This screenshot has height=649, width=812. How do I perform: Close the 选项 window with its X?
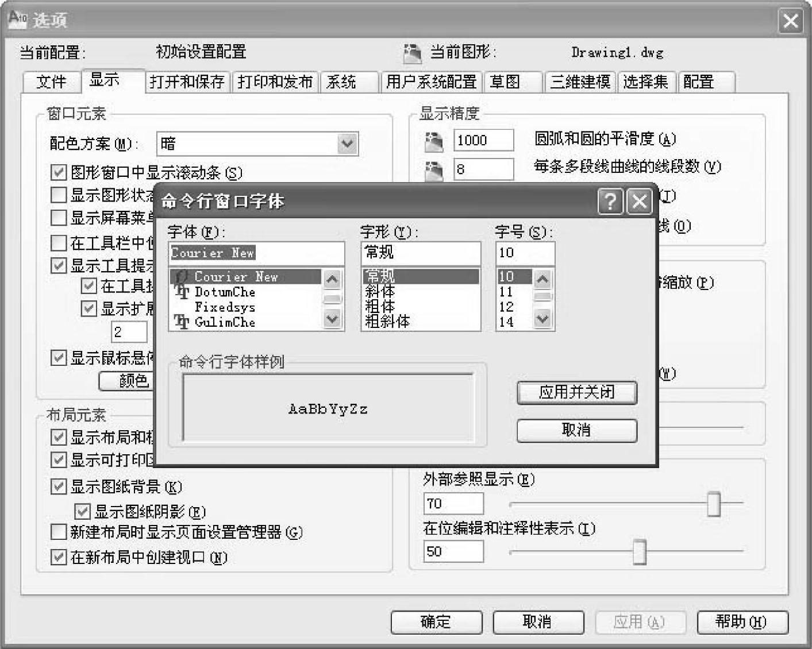790,21
